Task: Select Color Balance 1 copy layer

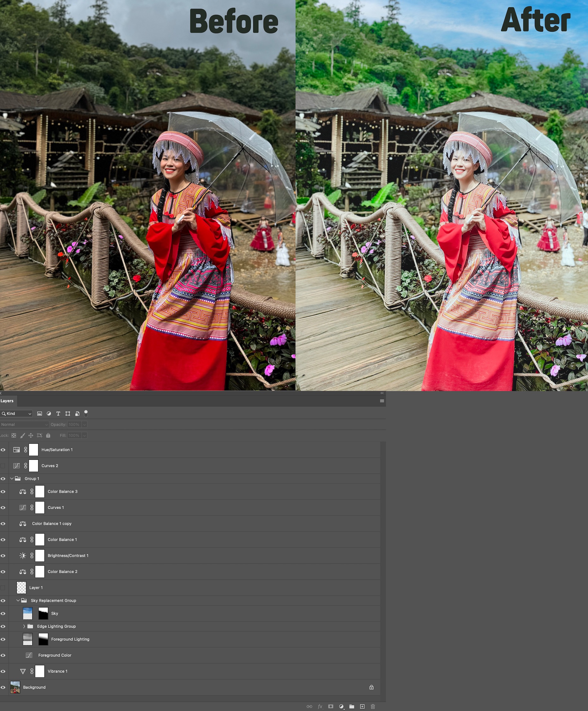Action: (x=190, y=523)
